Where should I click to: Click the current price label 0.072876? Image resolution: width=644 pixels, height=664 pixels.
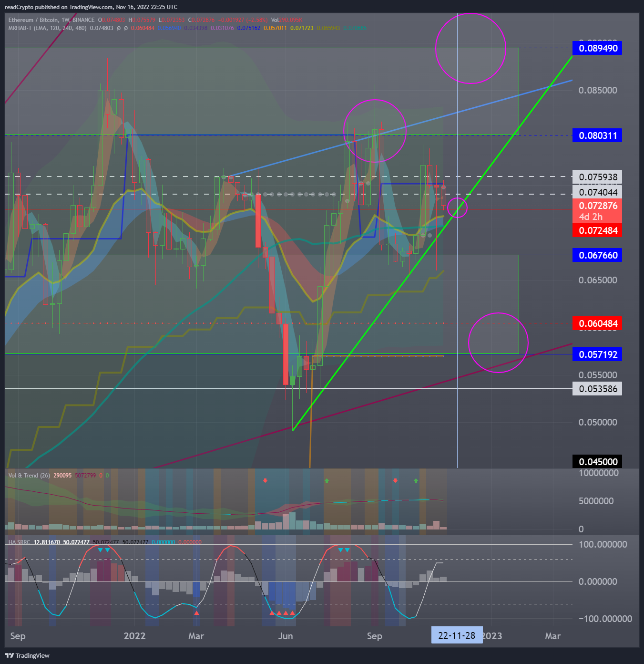coord(598,206)
